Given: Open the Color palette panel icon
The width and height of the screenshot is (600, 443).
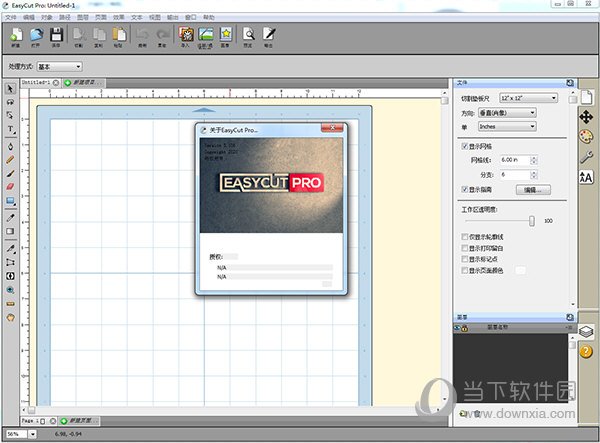Looking at the screenshot, I should tap(586, 137).
